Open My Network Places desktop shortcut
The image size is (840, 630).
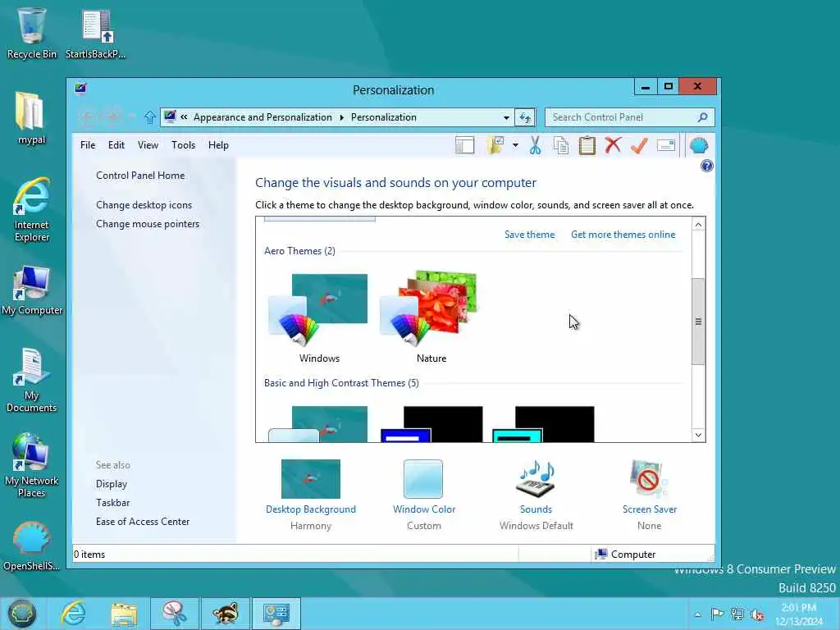click(x=32, y=465)
